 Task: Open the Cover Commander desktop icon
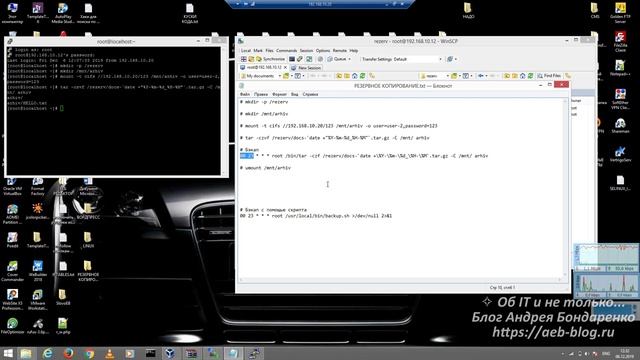pyautogui.click(x=12, y=271)
